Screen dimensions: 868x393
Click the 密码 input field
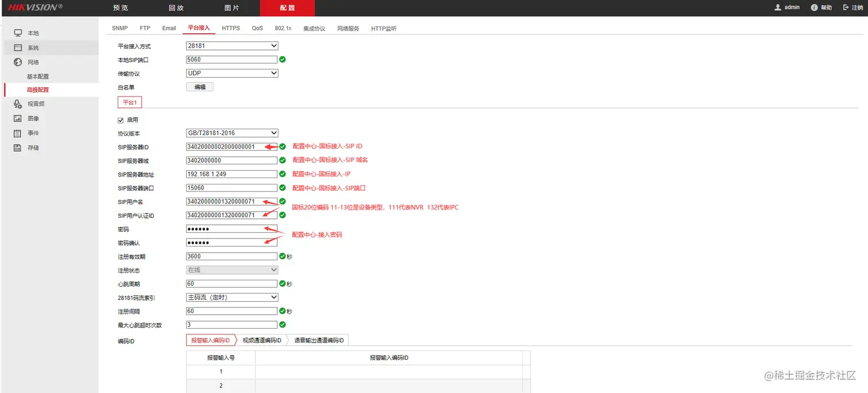232,229
